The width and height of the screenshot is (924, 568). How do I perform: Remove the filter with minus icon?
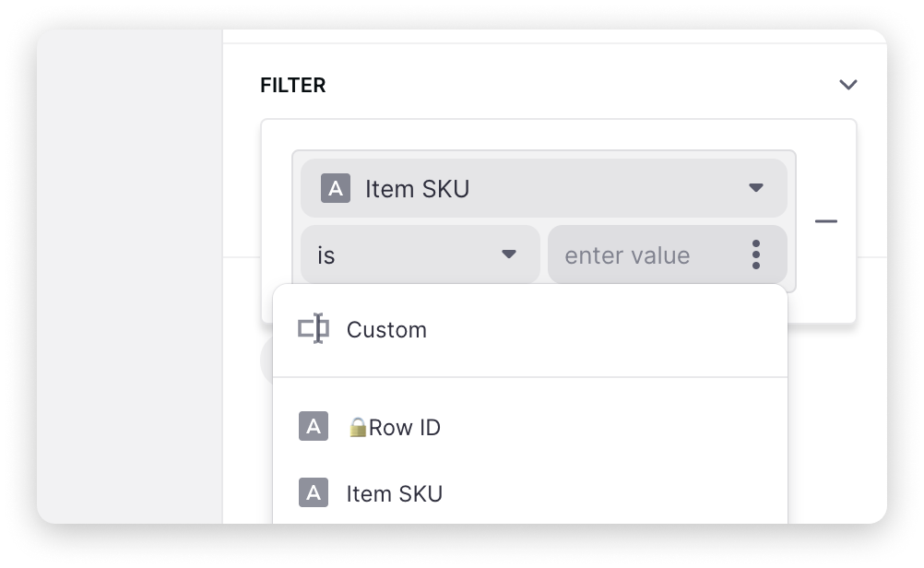(826, 221)
